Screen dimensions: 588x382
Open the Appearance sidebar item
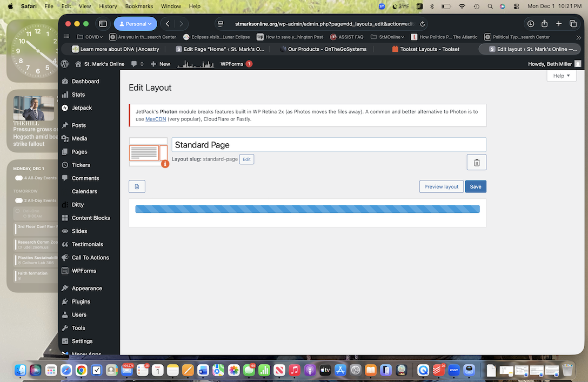coord(86,289)
